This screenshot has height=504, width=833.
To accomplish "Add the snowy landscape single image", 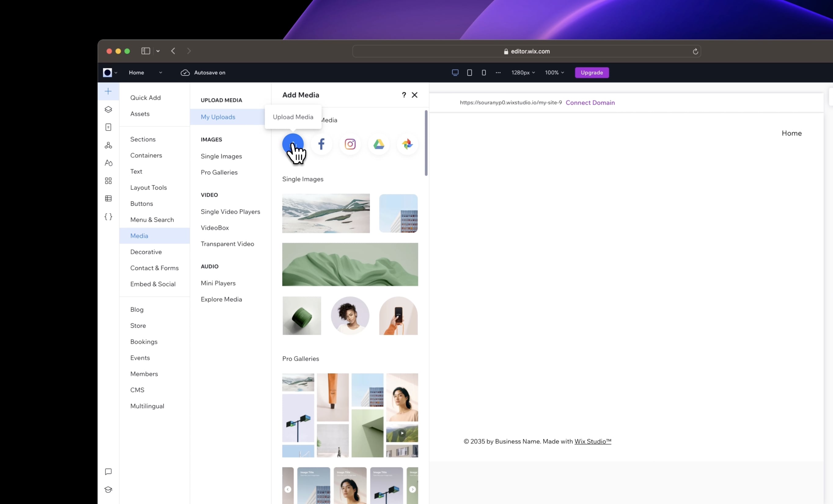I will click(x=326, y=213).
